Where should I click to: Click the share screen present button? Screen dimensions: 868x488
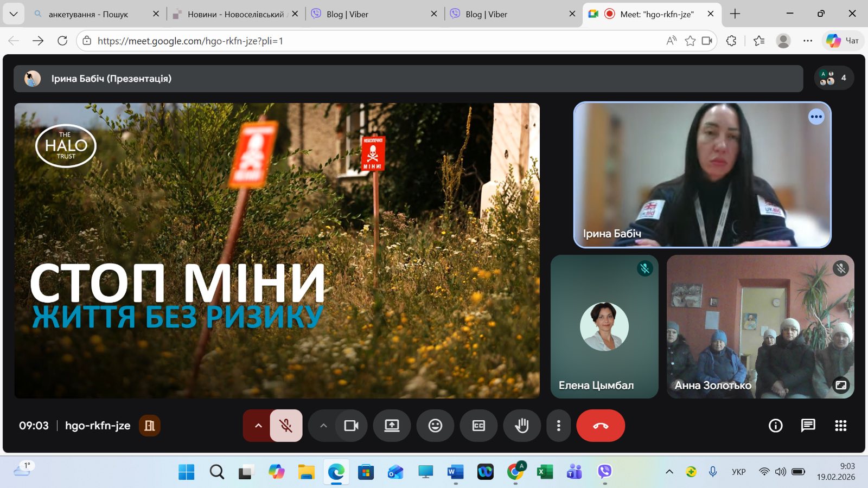tap(392, 426)
